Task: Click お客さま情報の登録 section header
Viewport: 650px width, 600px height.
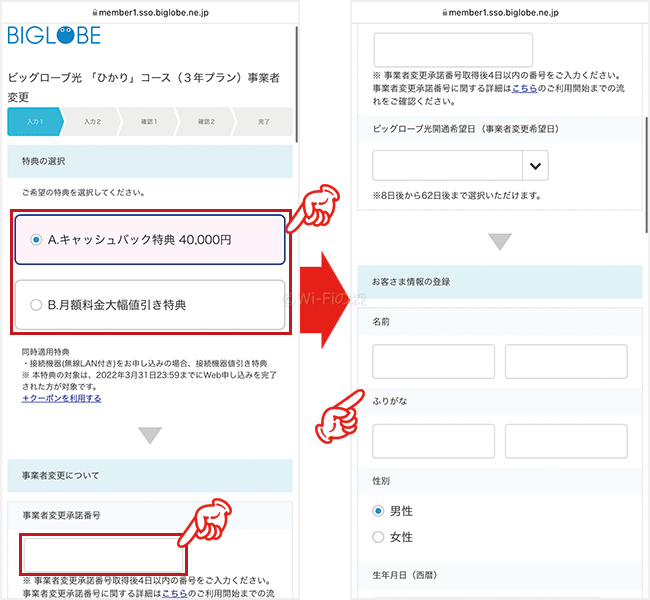Action: point(500,282)
